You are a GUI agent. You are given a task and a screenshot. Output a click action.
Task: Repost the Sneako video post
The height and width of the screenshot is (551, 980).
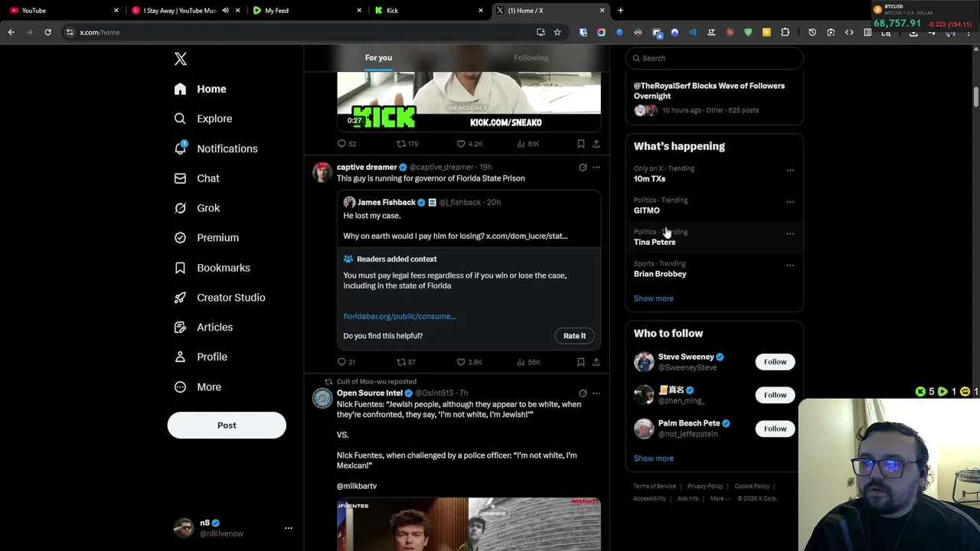click(x=407, y=144)
